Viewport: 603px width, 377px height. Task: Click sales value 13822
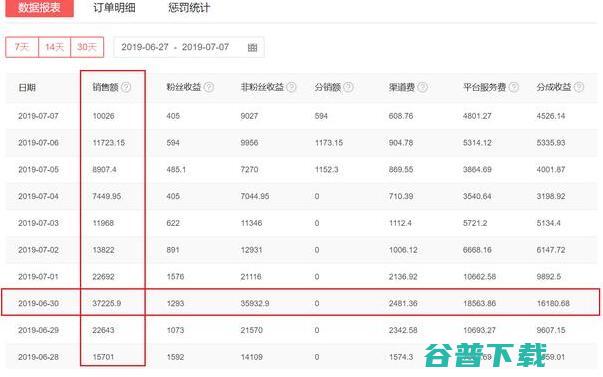point(103,250)
